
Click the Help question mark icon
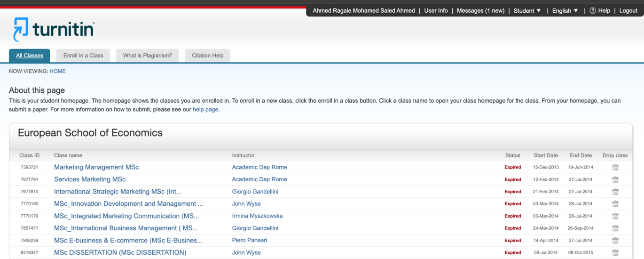[x=593, y=10]
